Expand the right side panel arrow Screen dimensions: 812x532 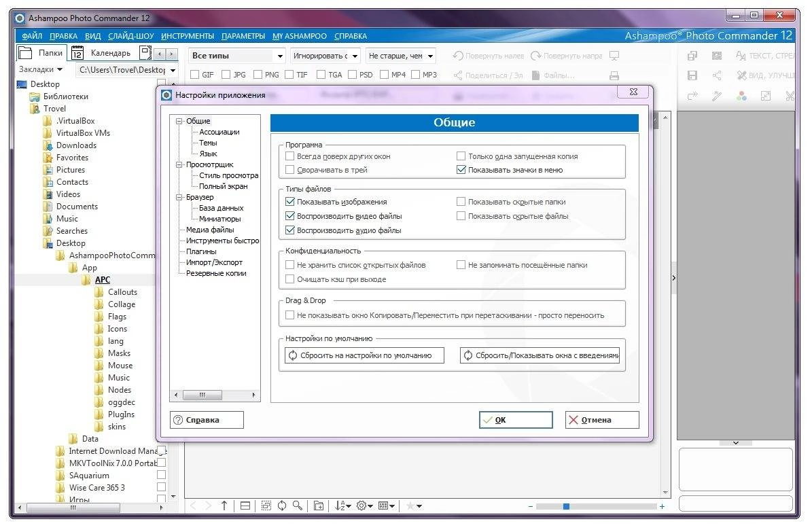tap(673, 278)
